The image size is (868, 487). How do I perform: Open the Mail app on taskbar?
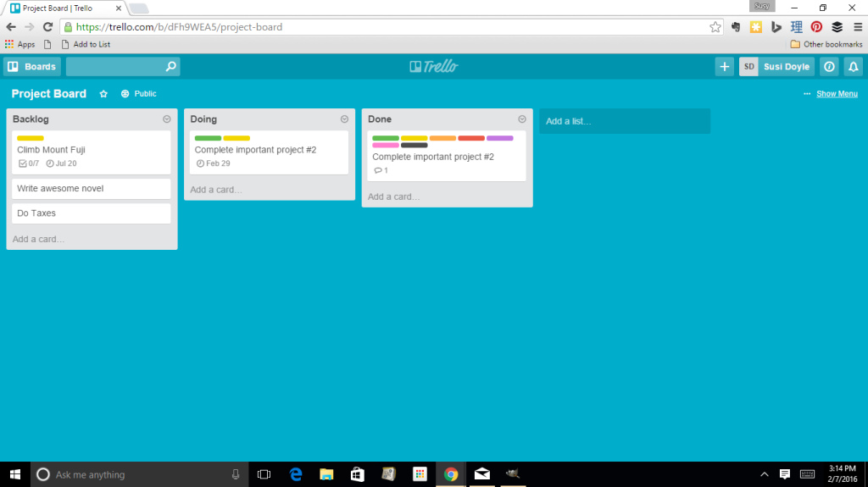[482, 474]
